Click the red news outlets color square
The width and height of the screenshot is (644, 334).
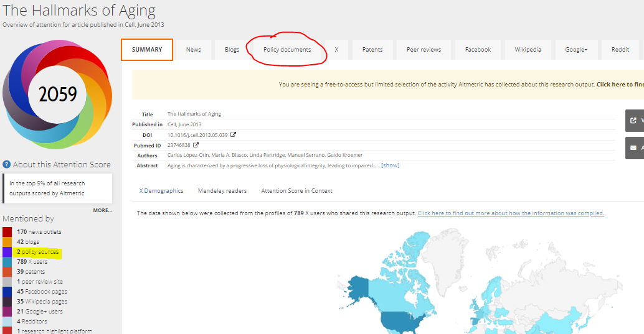coord(7,232)
